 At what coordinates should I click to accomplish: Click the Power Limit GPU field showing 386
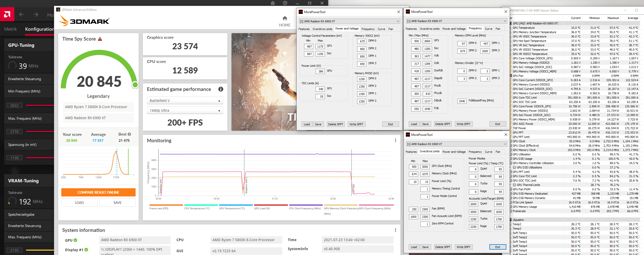320,71
